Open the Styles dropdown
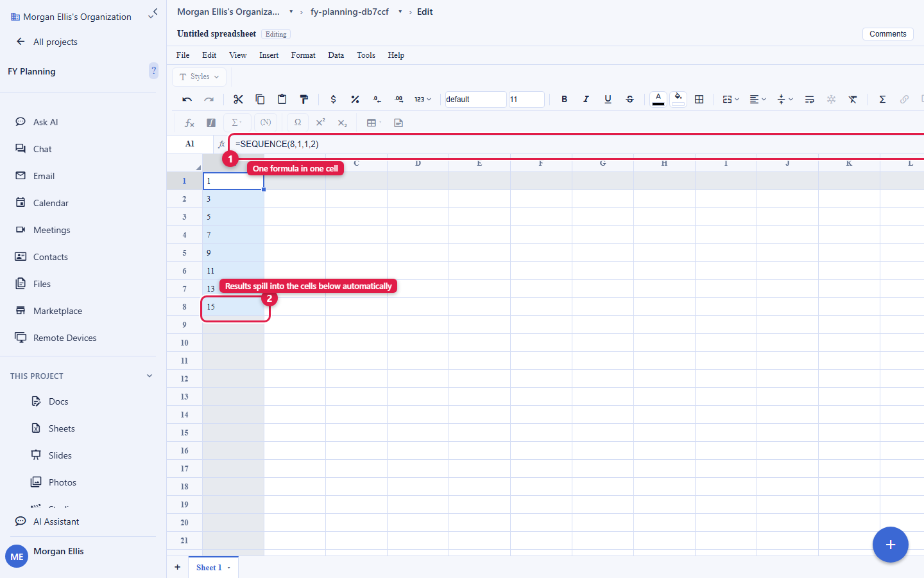This screenshot has width=924, height=578. point(200,76)
